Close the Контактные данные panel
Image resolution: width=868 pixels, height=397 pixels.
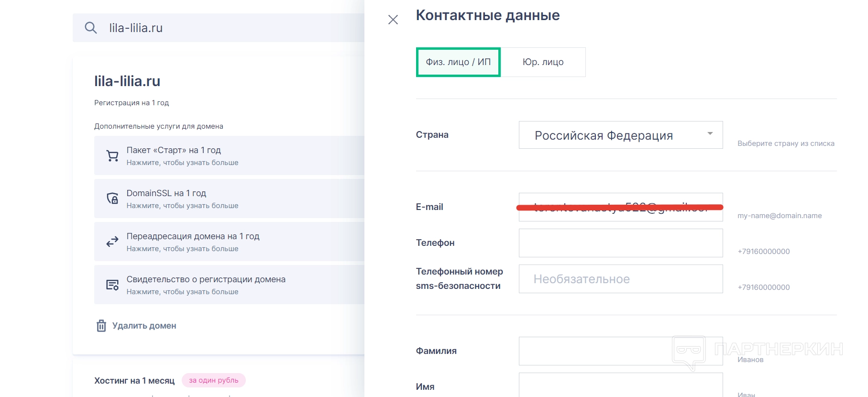tap(393, 20)
